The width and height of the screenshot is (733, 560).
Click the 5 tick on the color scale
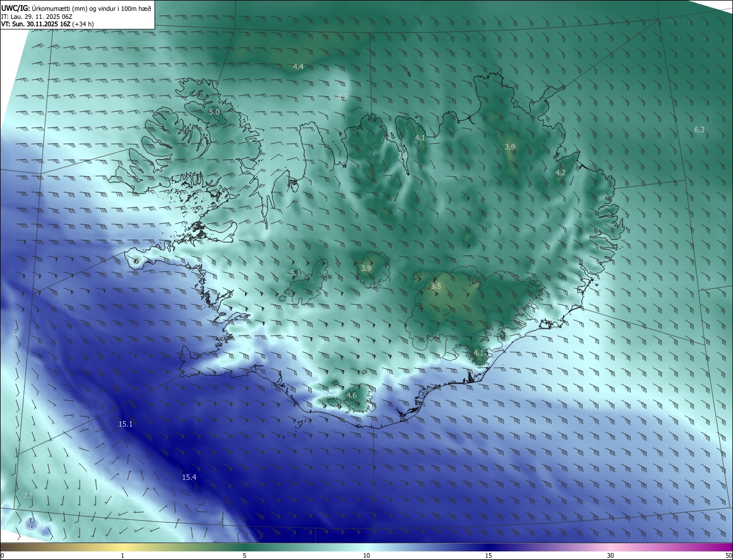click(x=245, y=556)
